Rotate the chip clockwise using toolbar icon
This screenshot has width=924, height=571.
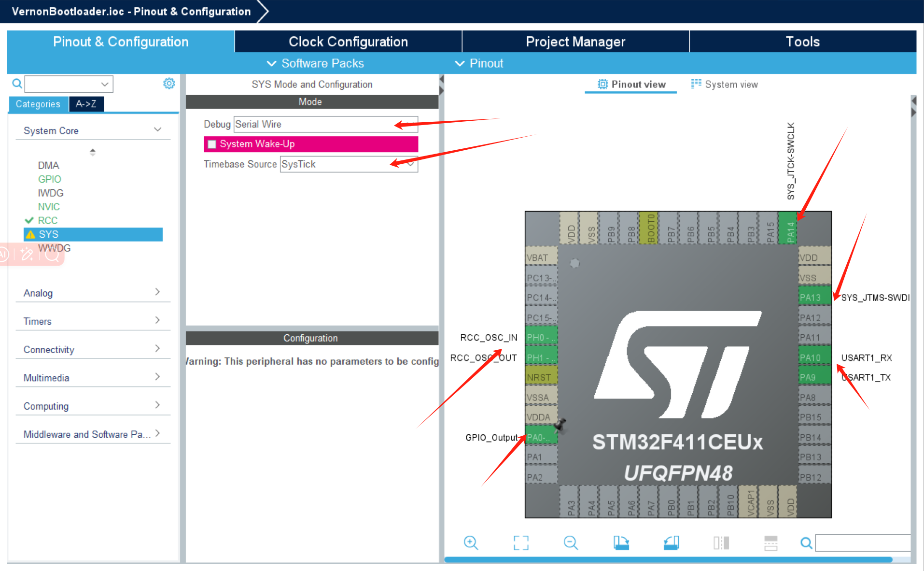pos(621,543)
